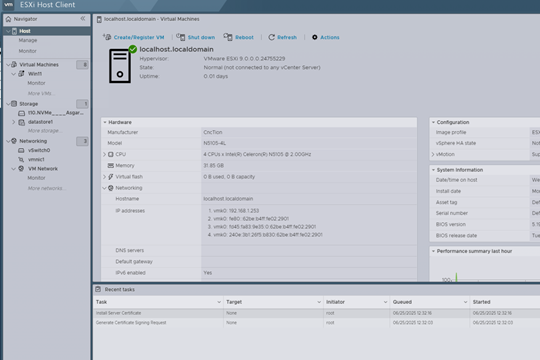Open the Queued column dropdown arrow

point(465,302)
